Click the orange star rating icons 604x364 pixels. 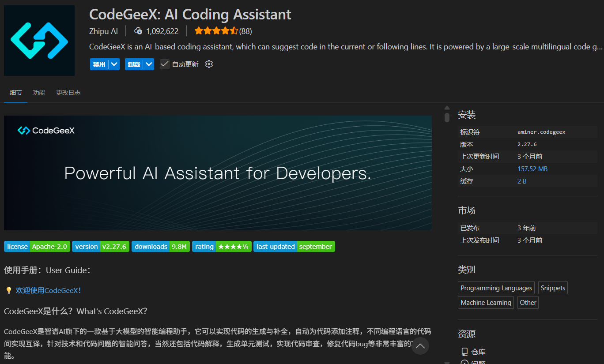[x=216, y=31]
